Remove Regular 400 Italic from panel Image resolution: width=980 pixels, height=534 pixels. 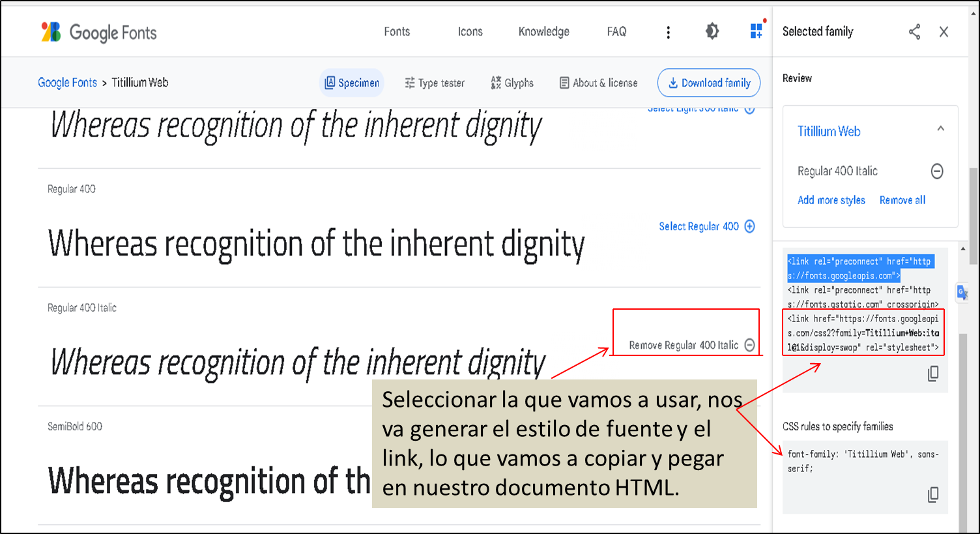click(937, 171)
